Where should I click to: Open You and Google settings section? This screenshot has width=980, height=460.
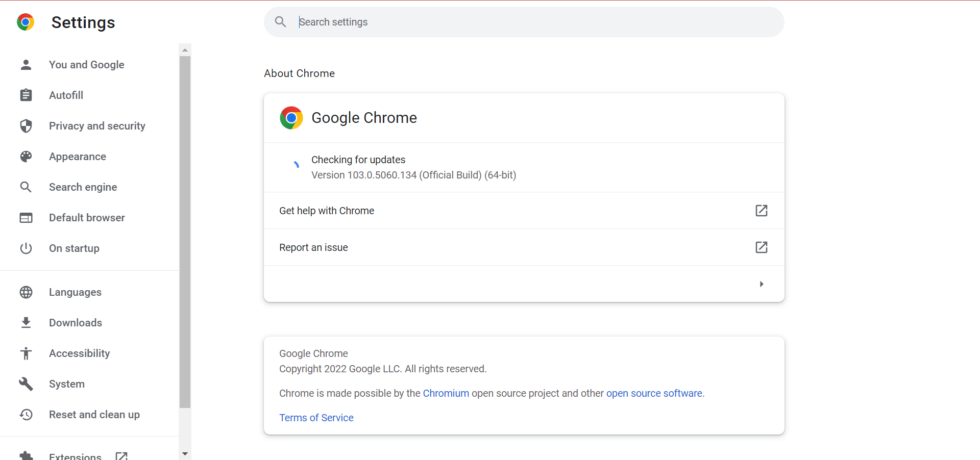pos(86,65)
